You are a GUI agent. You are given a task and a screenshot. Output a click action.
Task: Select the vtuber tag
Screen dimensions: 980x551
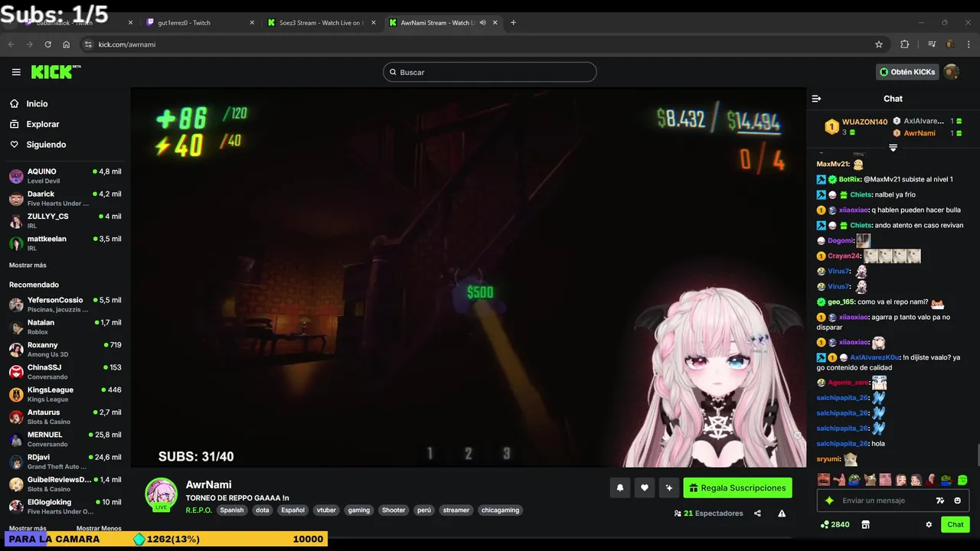326,510
